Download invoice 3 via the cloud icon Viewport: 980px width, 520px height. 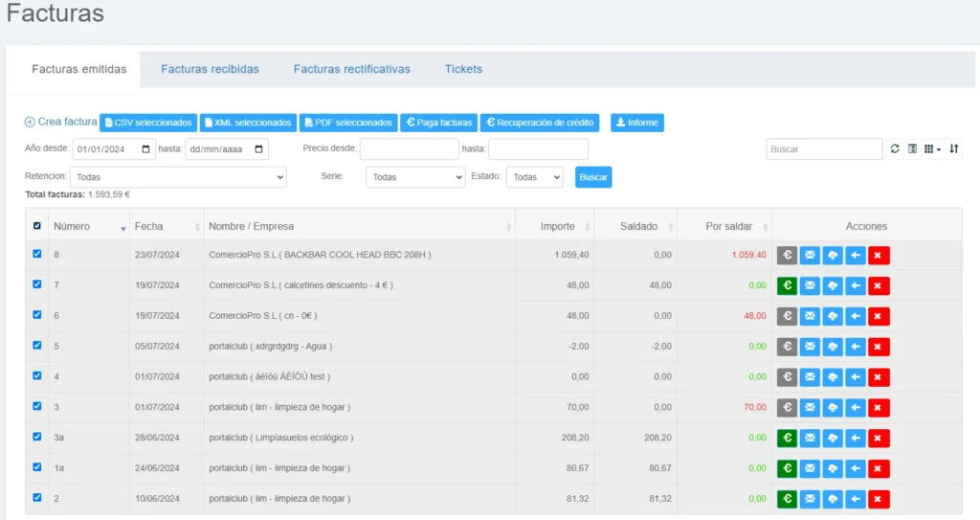[x=833, y=407]
